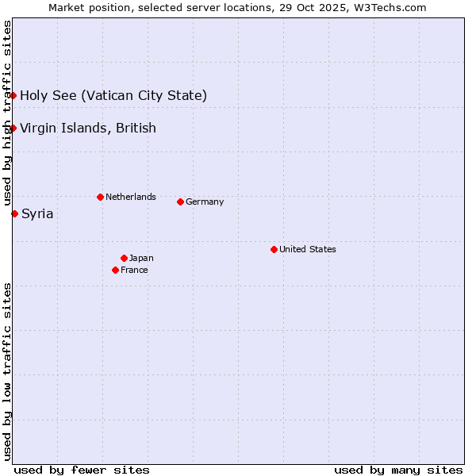Click the red Virgin Islands, British marker
The image size is (476, 476).
tap(13, 129)
